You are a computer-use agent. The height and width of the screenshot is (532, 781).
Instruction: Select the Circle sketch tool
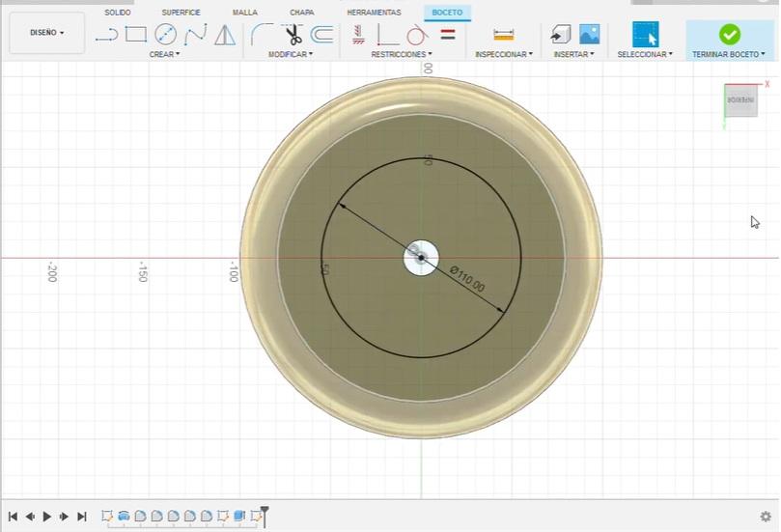click(165, 35)
